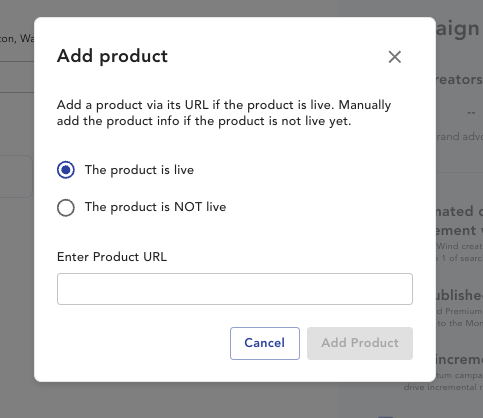Click the dimmed "Wind creat" background text
The width and height of the screenshot is (483, 418).
tap(460, 246)
